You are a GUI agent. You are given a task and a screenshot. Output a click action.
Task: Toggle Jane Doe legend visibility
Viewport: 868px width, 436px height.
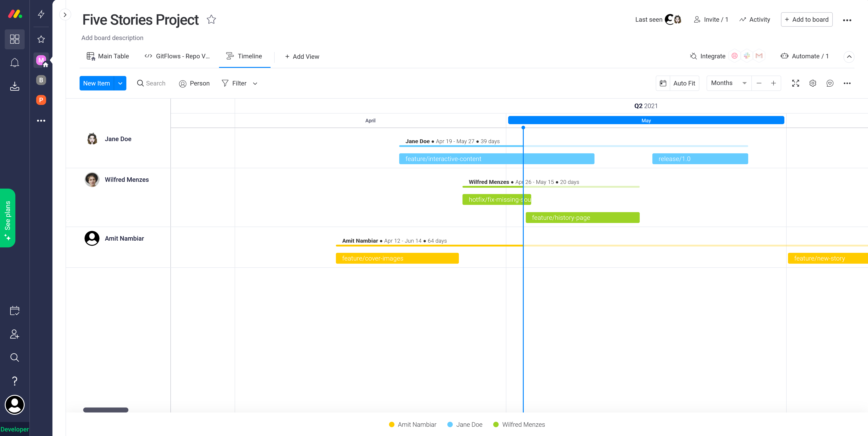pos(465,424)
